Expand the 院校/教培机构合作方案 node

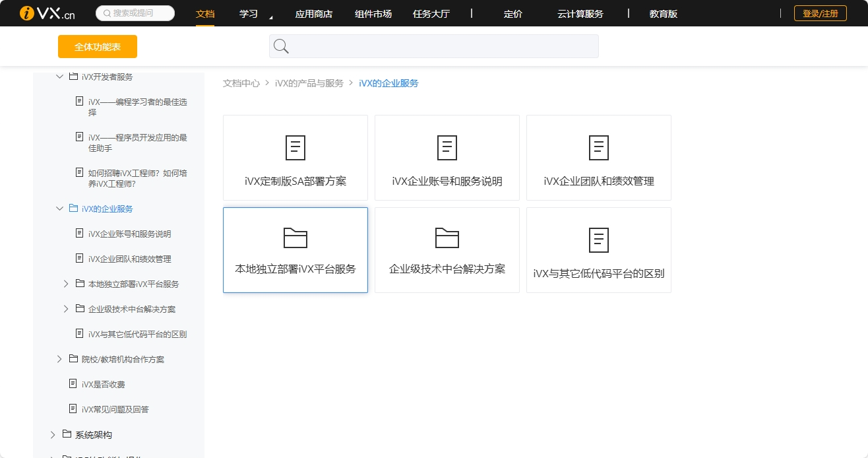click(x=59, y=359)
